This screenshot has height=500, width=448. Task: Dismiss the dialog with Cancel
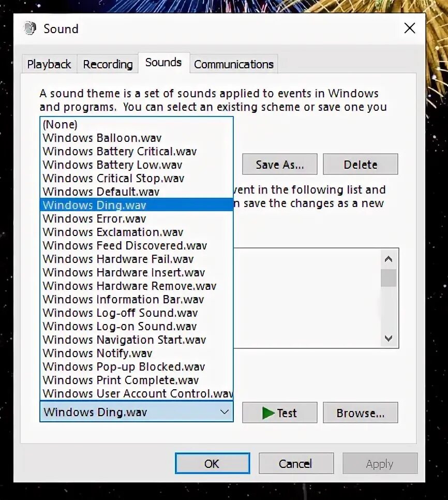tap(296, 463)
